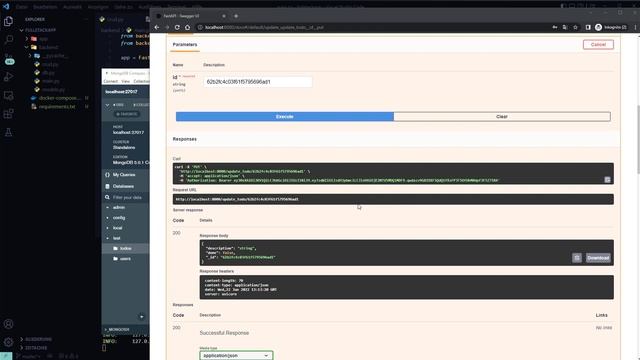The height and width of the screenshot is (360, 640).
Task: Open Connect menu in MongoDB Compass
Action: (111, 81)
